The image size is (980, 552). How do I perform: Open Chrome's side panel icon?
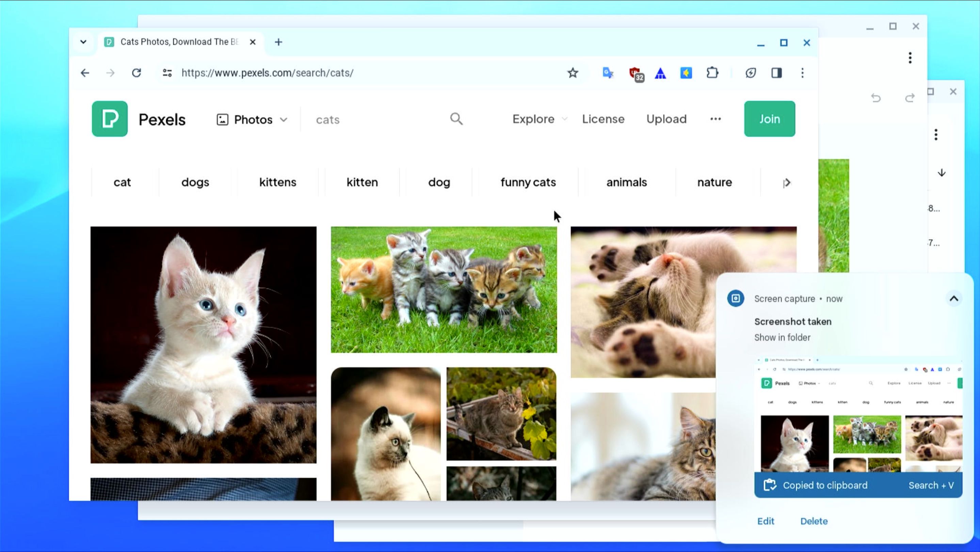point(776,73)
